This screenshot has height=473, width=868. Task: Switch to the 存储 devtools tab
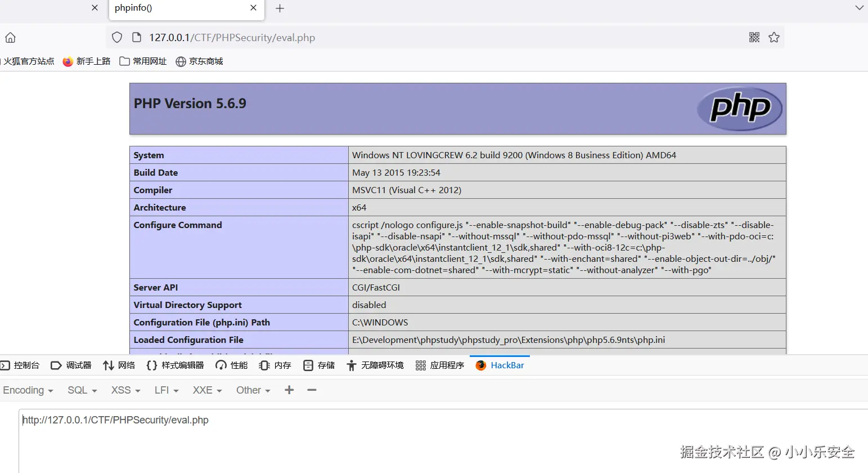point(319,365)
